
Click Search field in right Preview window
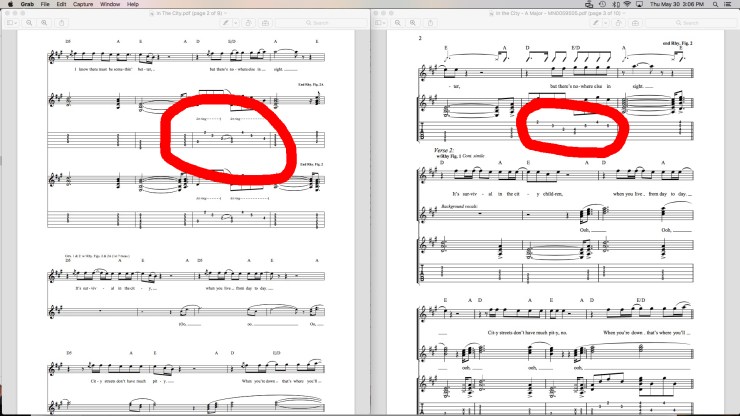coord(691,23)
